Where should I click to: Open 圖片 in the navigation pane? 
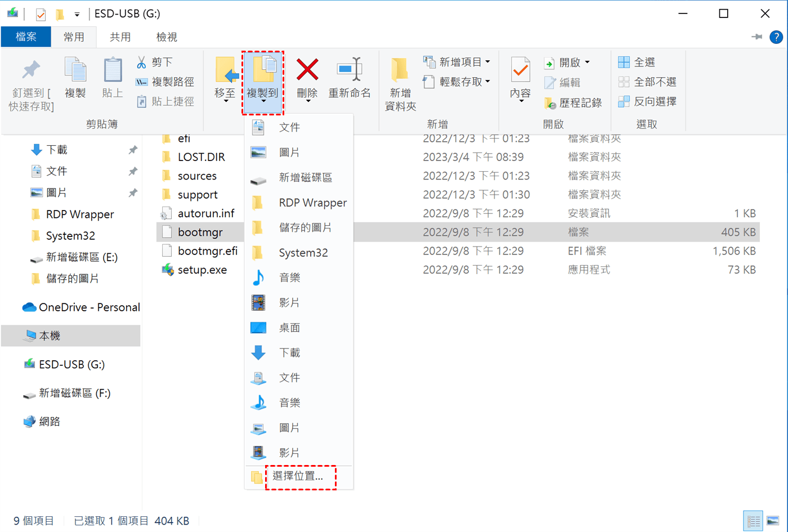(49, 193)
